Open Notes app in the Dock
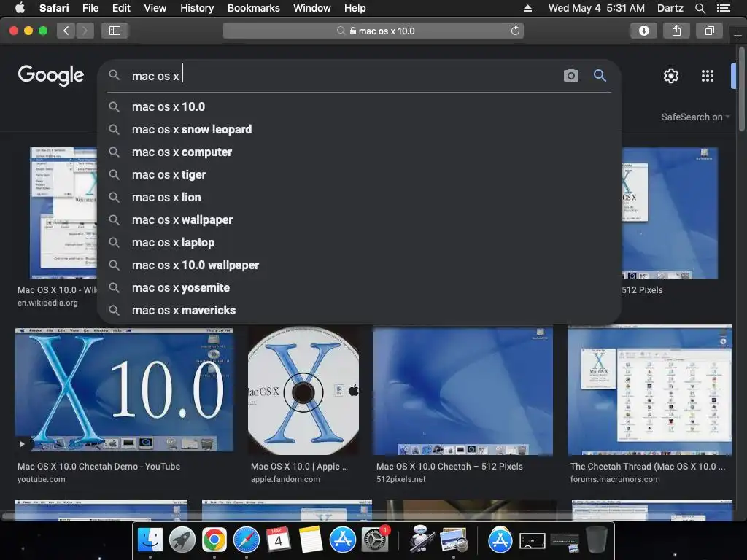 tap(311, 540)
